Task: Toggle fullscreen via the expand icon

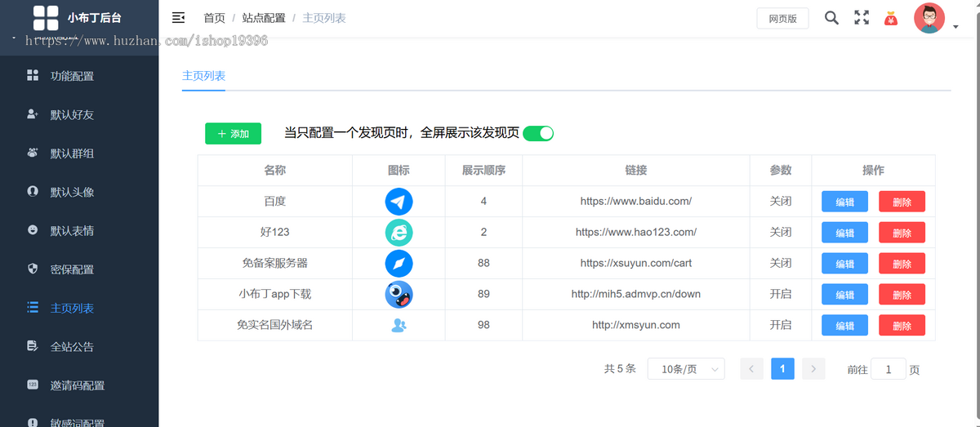Action: click(x=862, y=18)
